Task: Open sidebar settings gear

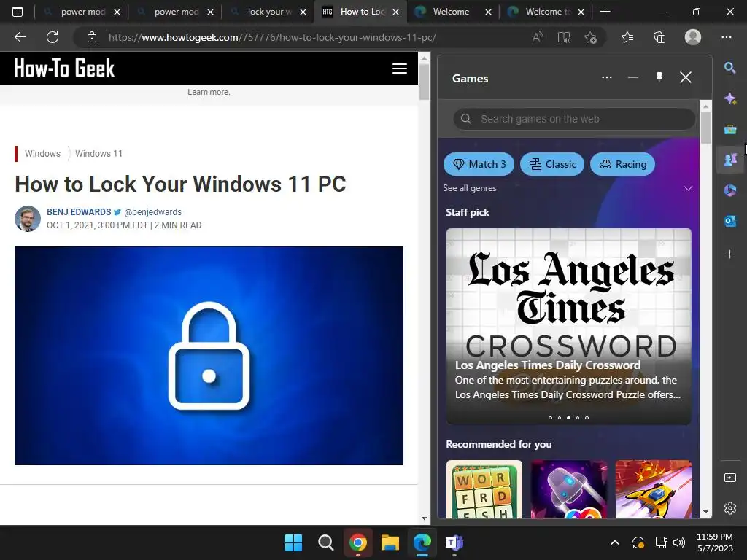Action: point(729,508)
